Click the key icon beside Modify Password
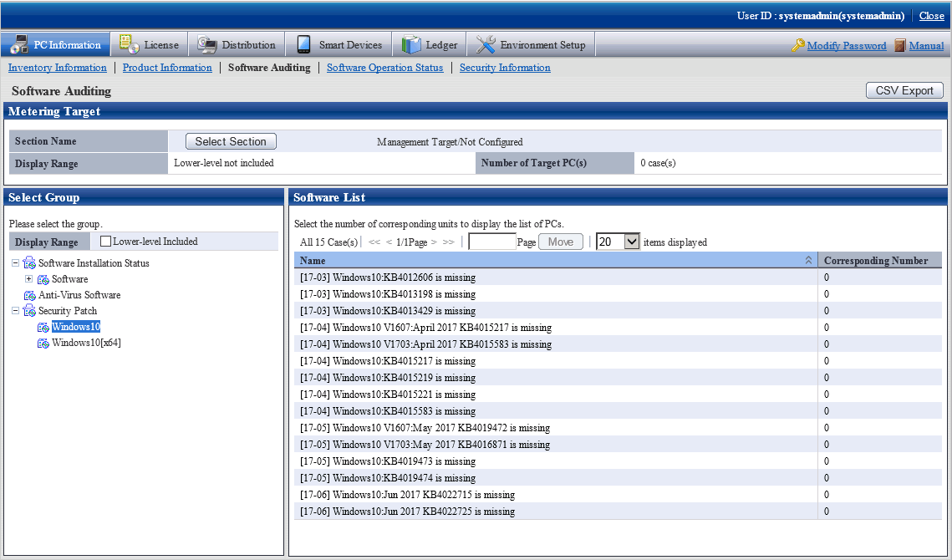This screenshot has width=952, height=560. [x=797, y=45]
